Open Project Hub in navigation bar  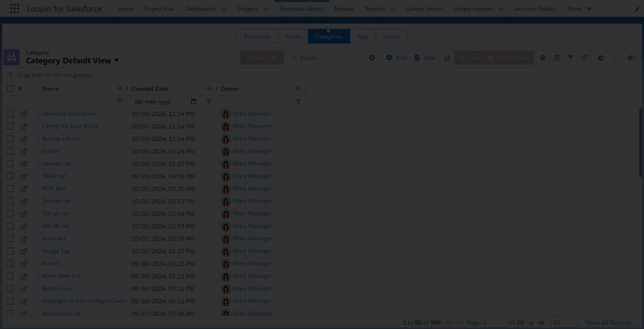(159, 9)
